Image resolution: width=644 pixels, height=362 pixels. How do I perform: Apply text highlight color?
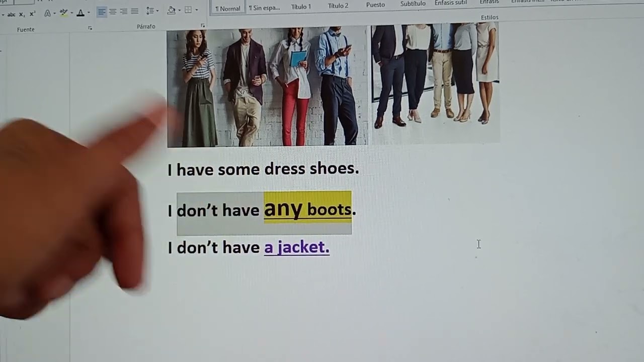[x=64, y=13]
